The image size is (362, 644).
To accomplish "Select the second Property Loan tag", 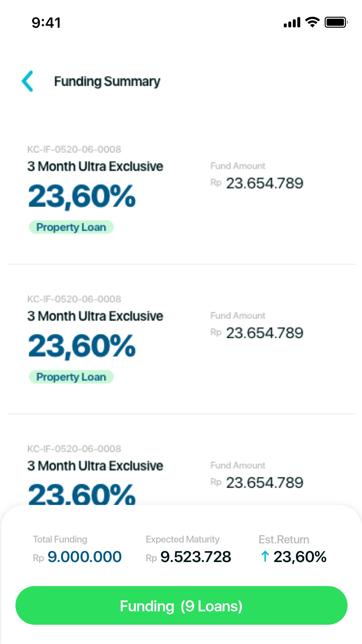I will [71, 377].
